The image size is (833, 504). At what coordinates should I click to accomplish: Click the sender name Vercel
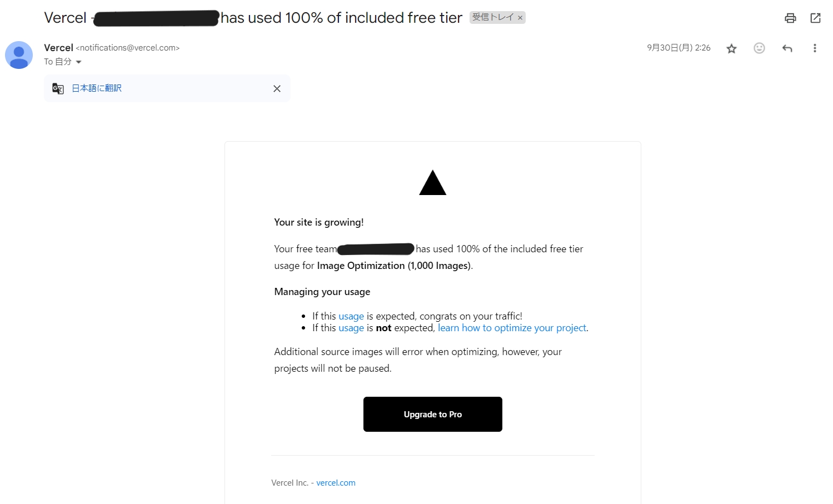tap(58, 48)
